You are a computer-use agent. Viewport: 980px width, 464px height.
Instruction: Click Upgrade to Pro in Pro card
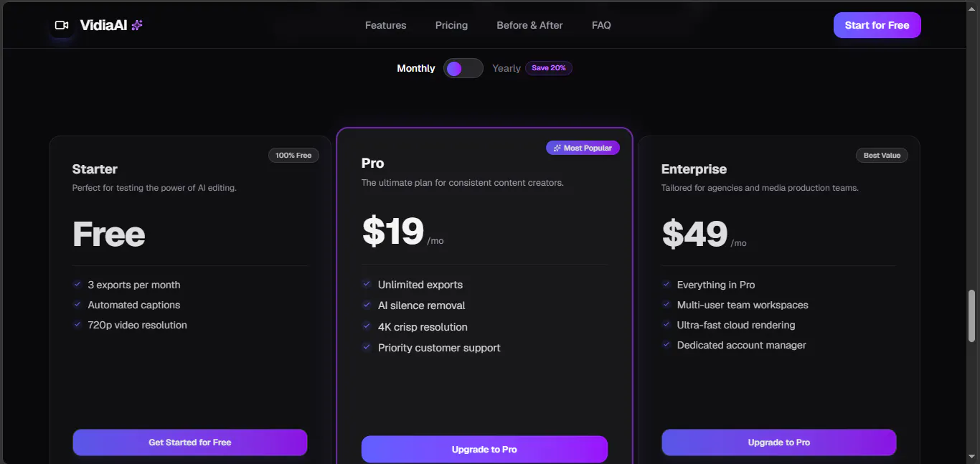(484, 450)
